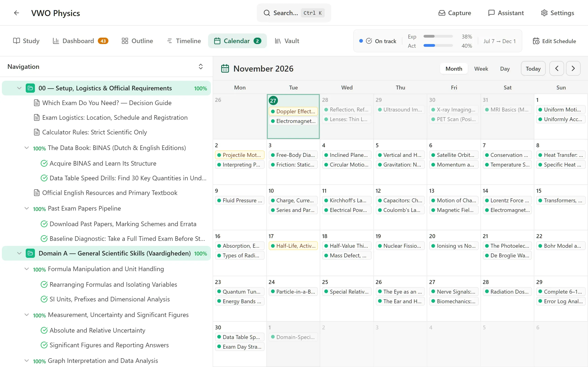588x367 pixels.
Task: Go to previous month with left arrow
Action: tap(557, 69)
